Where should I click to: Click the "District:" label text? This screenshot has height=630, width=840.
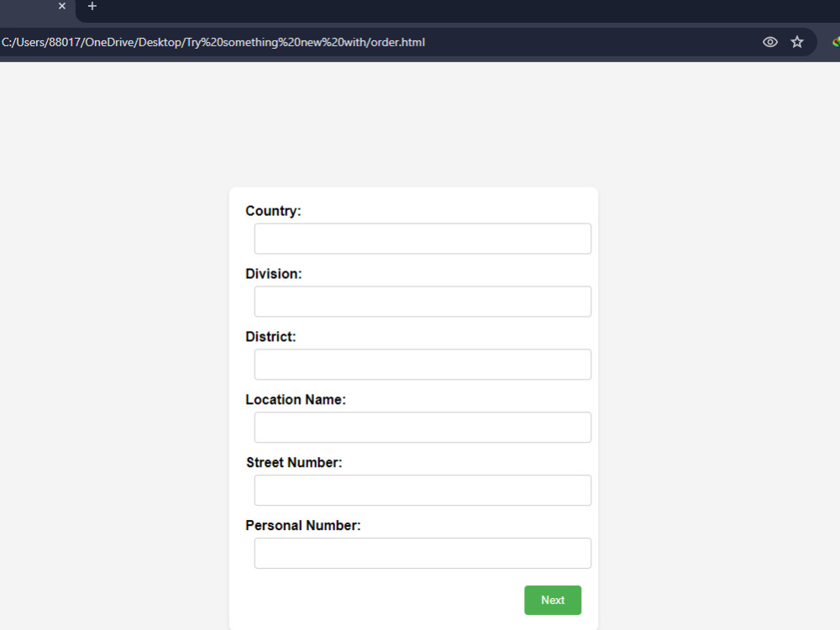tap(270, 337)
